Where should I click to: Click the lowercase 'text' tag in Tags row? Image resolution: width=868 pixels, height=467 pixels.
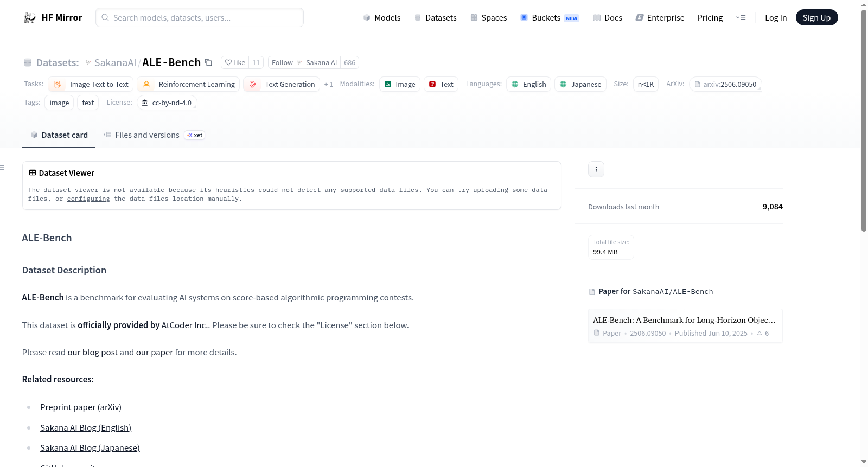click(88, 103)
